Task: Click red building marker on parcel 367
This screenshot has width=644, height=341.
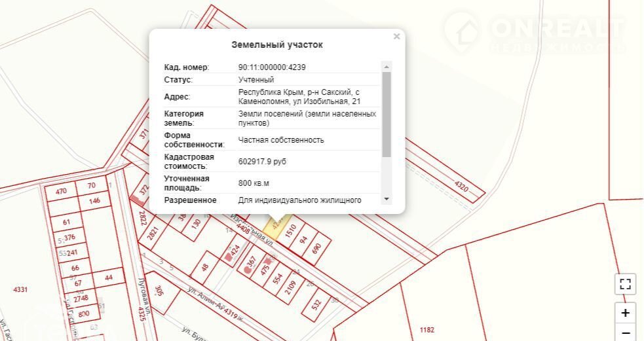Action: [x=247, y=268]
